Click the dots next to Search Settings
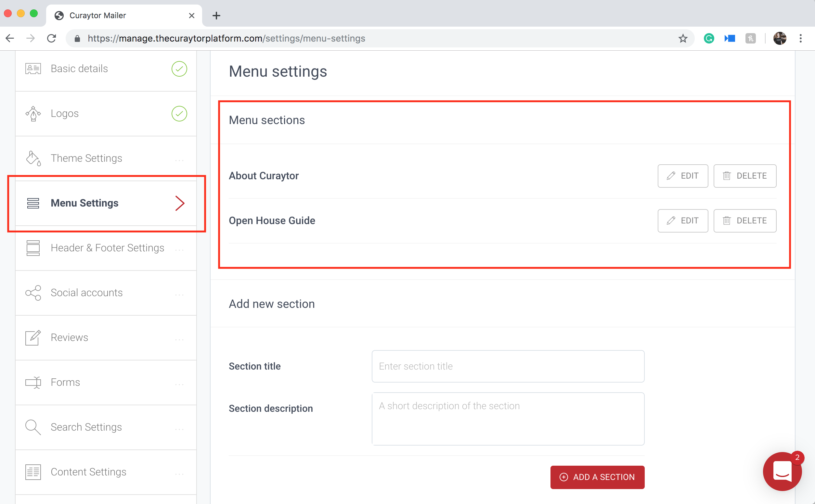 pos(179,429)
